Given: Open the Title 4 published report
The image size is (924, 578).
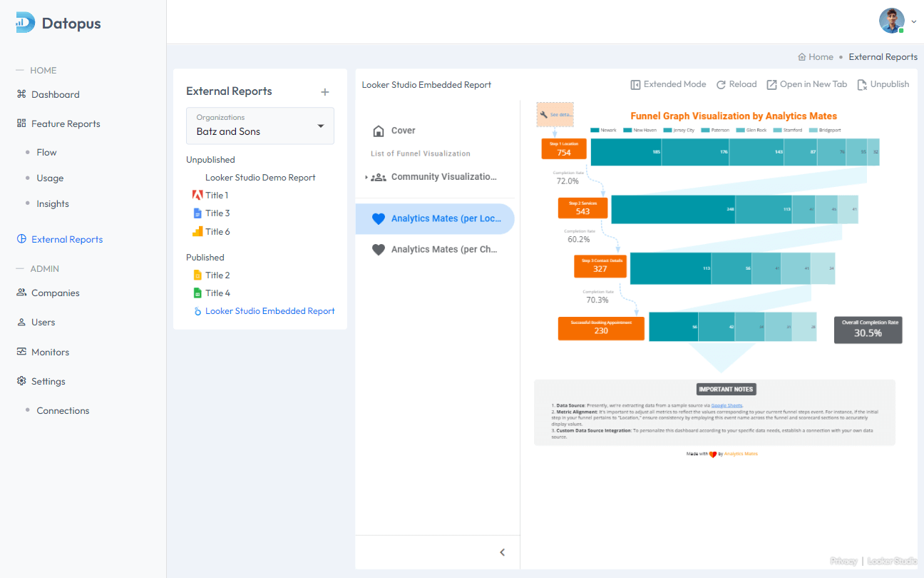Looking at the screenshot, I should point(217,293).
